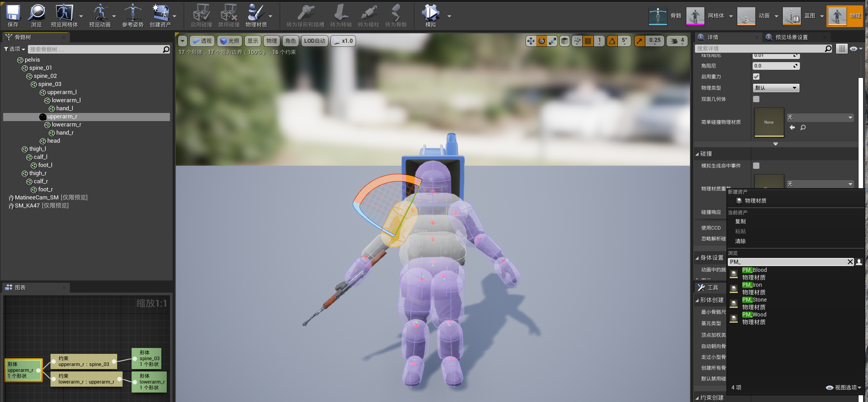Click the 显示 show button
868x402 pixels.
point(253,41)
